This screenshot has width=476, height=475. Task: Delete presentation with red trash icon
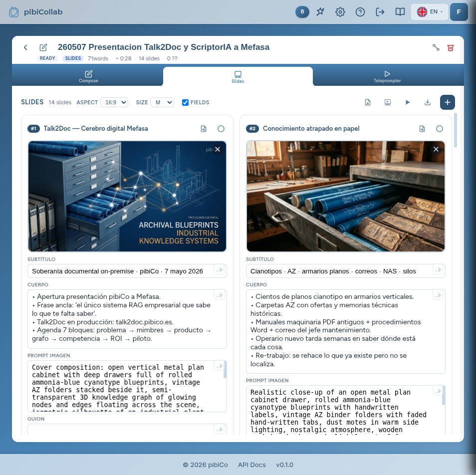point(451,48)
